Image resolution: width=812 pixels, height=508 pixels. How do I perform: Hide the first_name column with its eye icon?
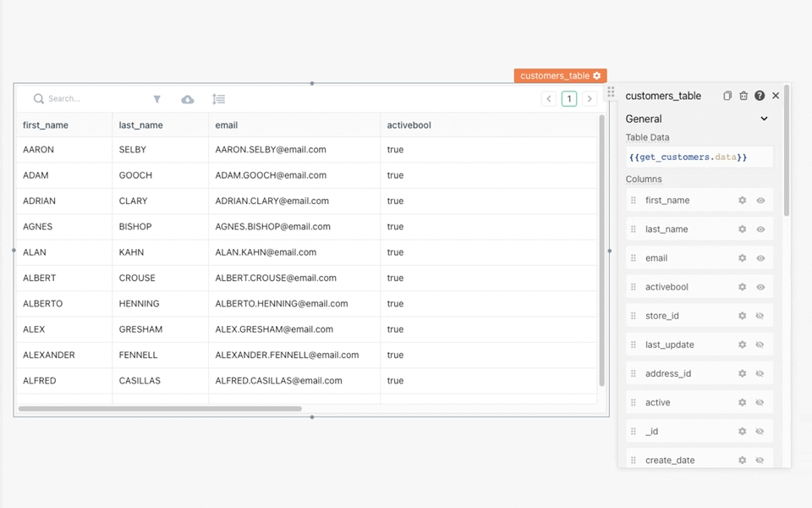760,200
